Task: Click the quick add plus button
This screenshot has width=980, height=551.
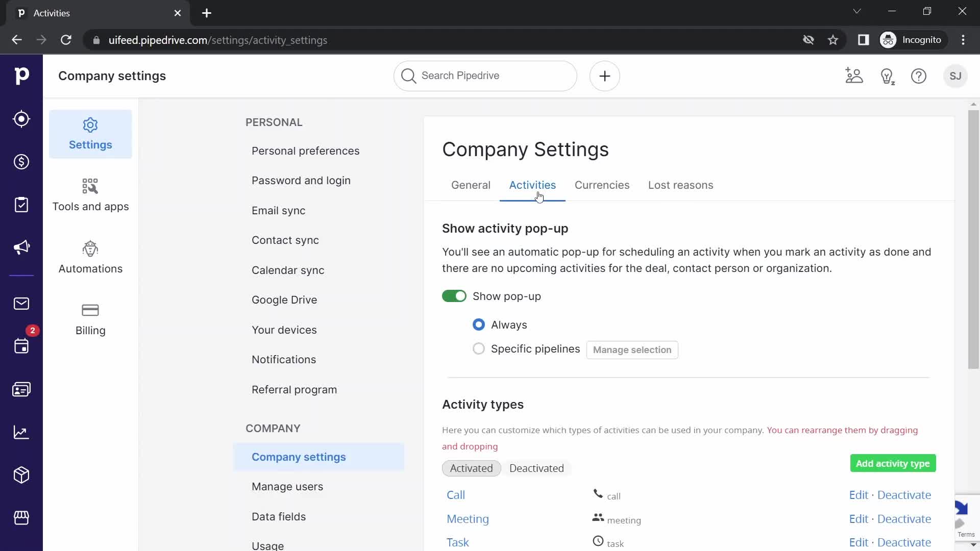Action: (x=605, y=76)
